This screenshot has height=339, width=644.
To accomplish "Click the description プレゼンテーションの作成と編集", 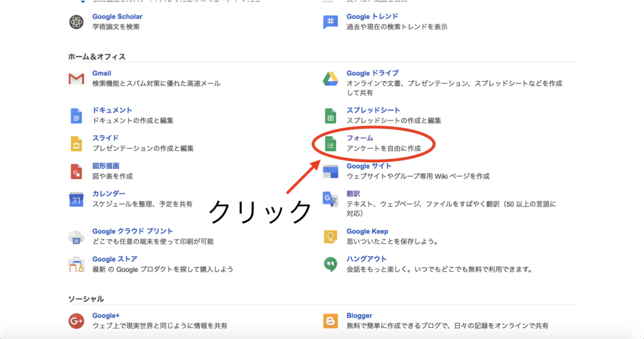I will [143, 148].
